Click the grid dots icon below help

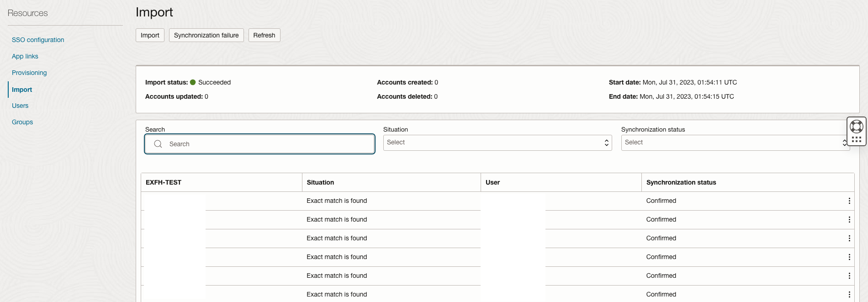pyautogui.click(x=856, y=139)
